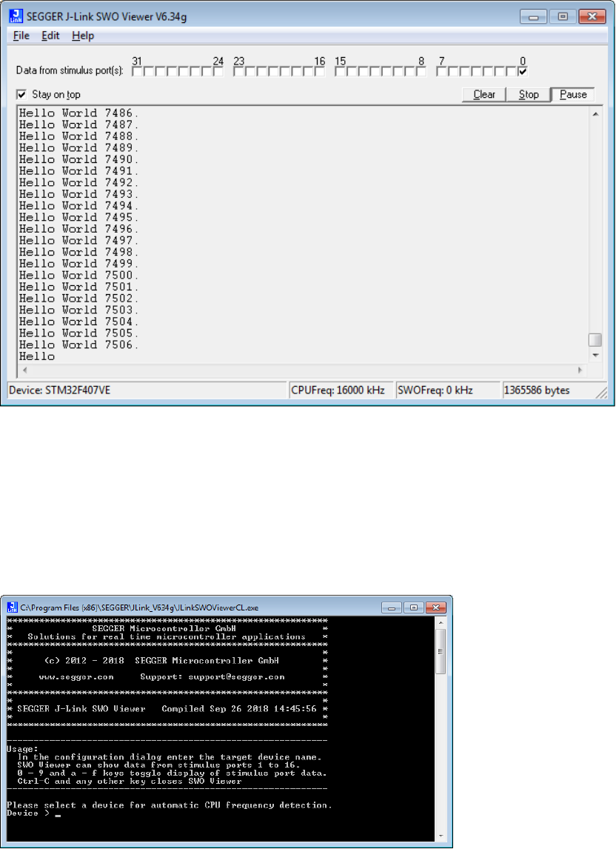The height and width of the screenshot is (849, 616).
Task: Click the console window's scrollbar up arrow
Action: tap(441, 622)
